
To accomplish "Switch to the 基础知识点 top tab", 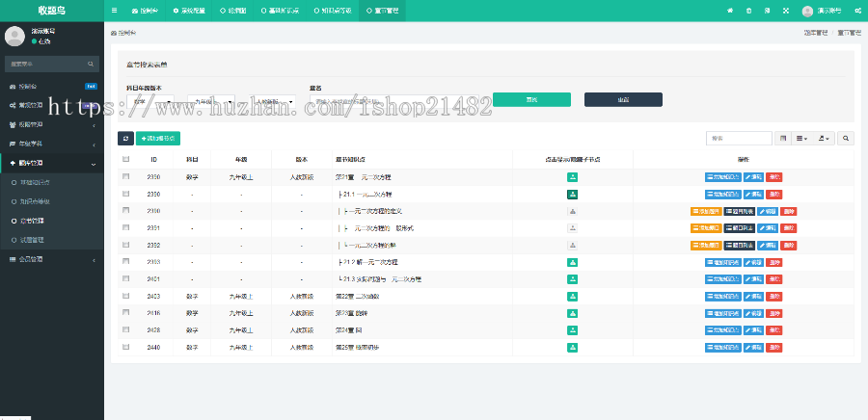I will pyautogui.click(x=280, y=11).
